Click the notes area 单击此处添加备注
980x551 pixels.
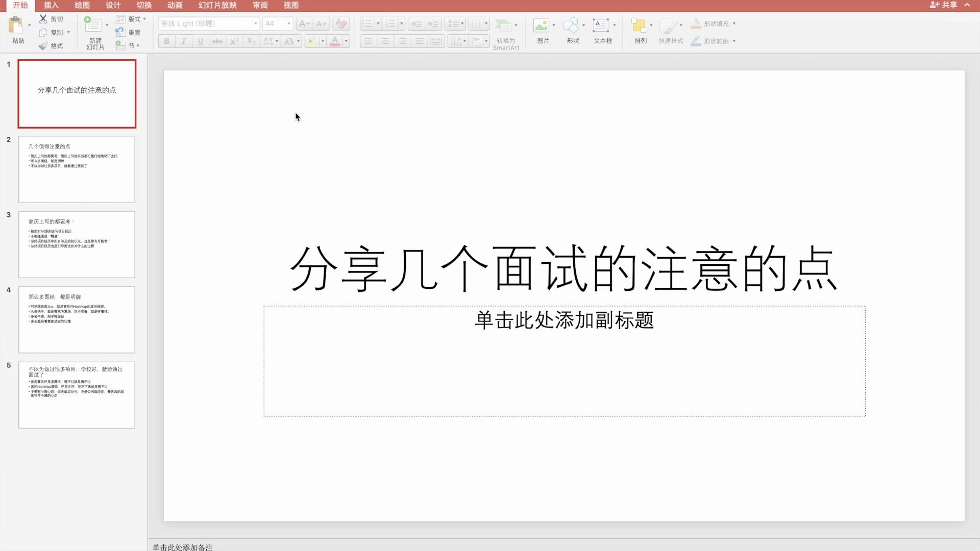[x=182, y=547]
